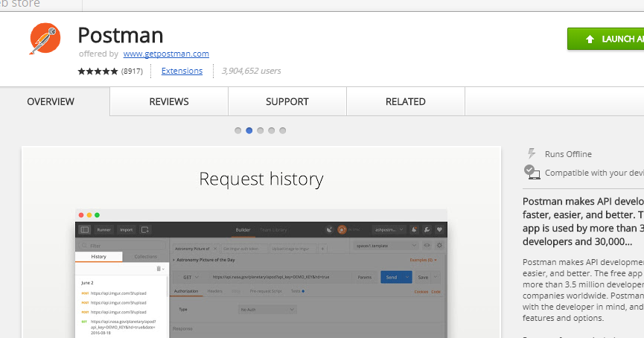
Task: Click the new window icon in Postman toolbar
Action: point(145,230)
